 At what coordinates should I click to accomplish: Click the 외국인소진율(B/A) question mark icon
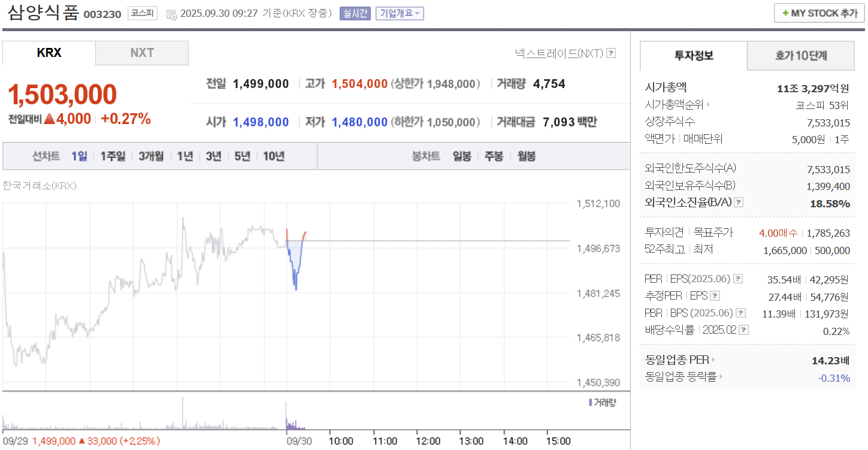click(739, 202)
